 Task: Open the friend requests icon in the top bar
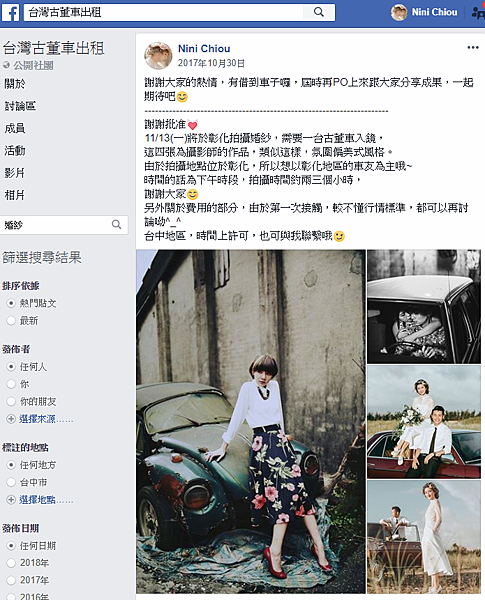tap(478, 13)
